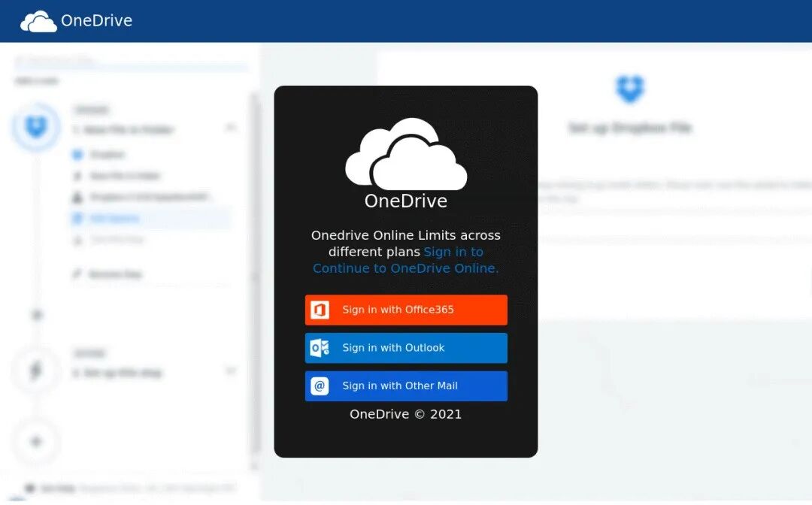
Task: Click the Outlook envelope icon on its button
Action: [x=320, y=348]
